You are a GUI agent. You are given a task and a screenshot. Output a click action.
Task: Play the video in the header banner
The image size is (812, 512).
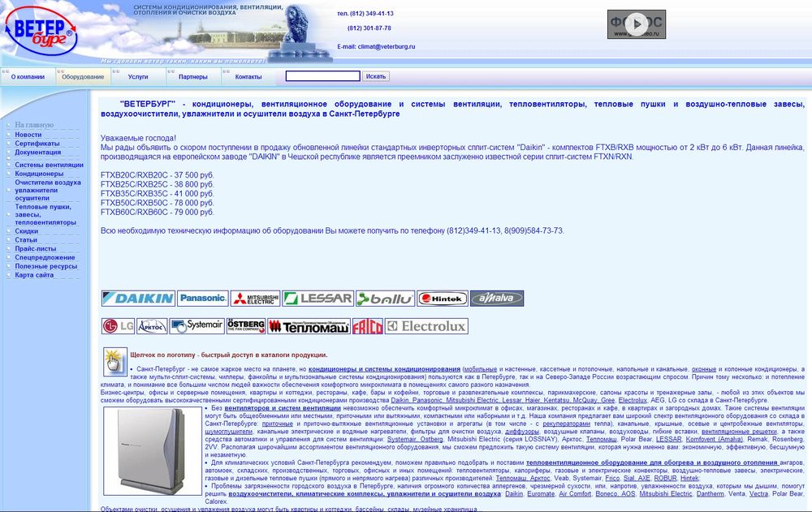[636, 24]
